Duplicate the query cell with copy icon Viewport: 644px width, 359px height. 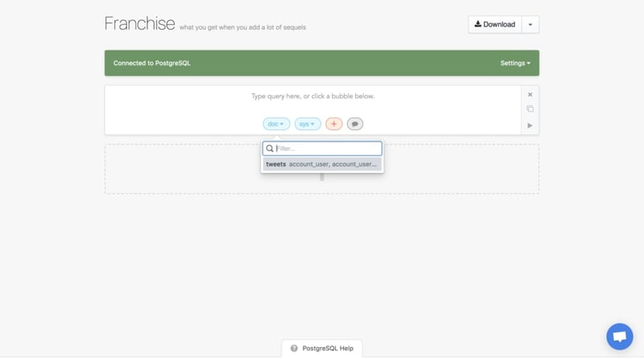[x=530, y=109]
